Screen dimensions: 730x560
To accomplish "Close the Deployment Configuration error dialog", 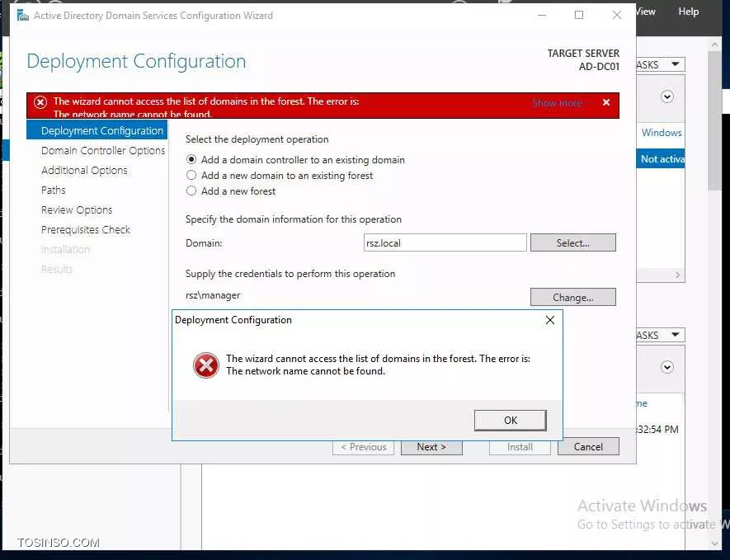I will 550,320.
